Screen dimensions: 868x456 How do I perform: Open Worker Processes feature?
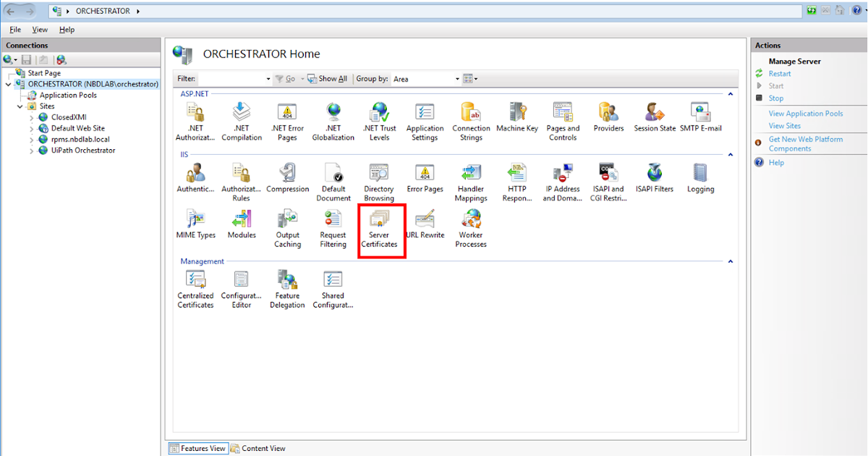471,229
